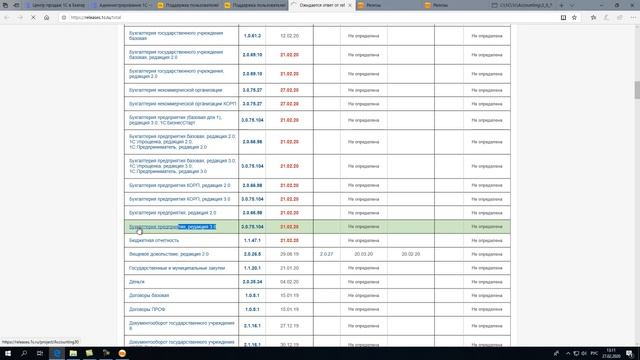
Task: Open the Windows Start menu
Action: click(x=8, y=353)
